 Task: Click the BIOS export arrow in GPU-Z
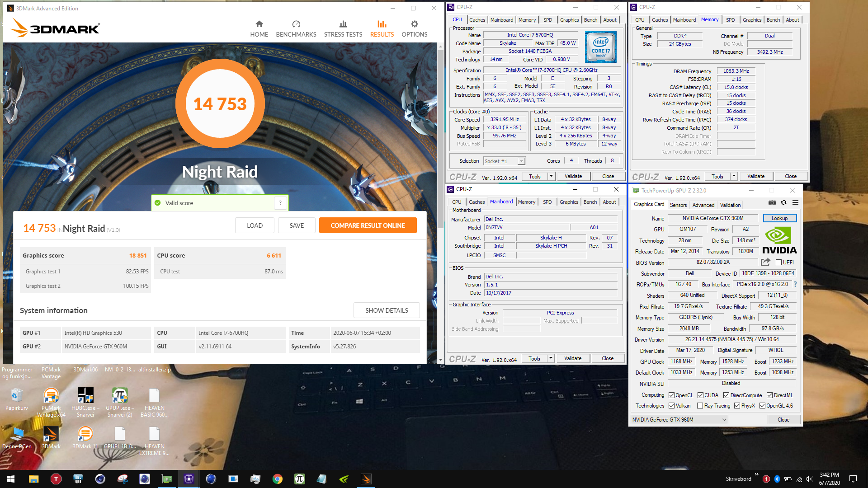point(765,262)
